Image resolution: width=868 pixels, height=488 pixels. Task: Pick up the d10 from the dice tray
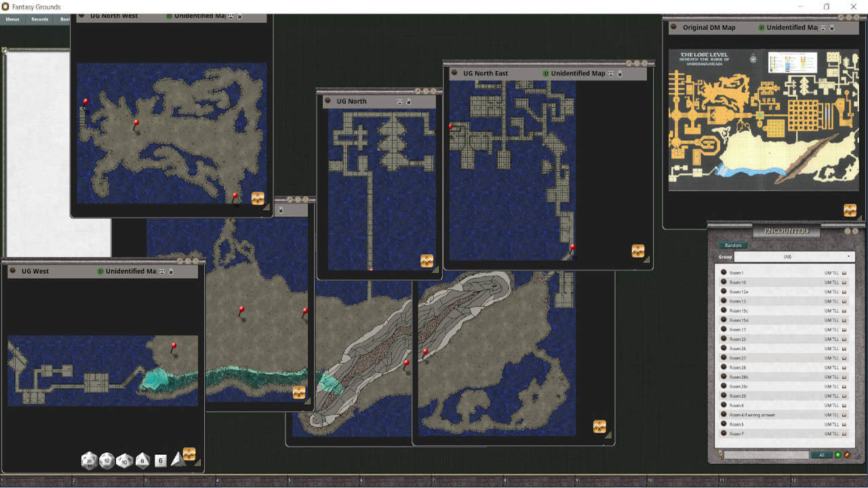(x=124, y=462)
